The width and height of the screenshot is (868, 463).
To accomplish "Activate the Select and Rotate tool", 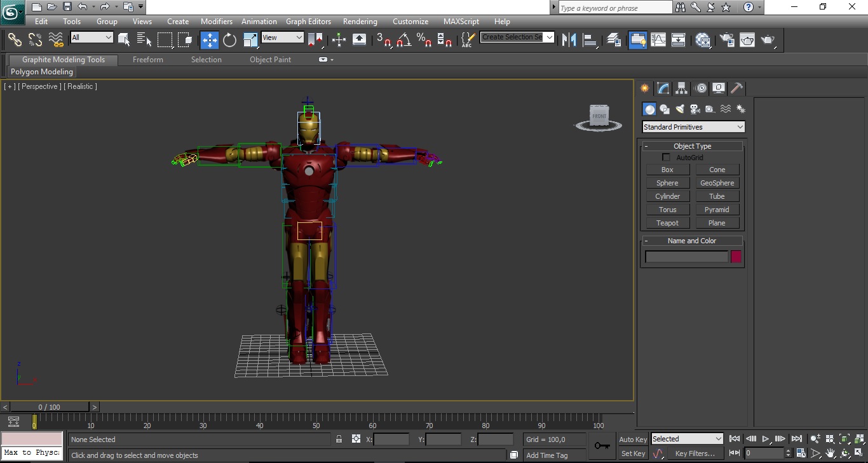I will coord(229,40).
